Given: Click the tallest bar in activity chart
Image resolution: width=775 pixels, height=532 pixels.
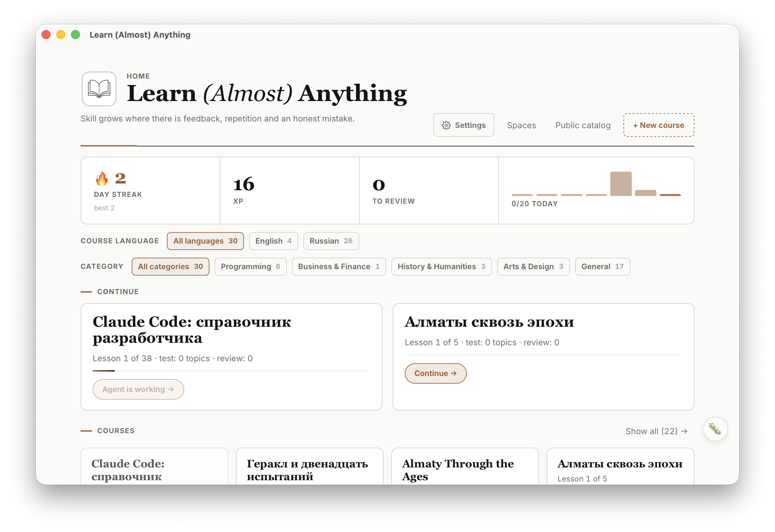Looking at the screenshot, I should (x=621, y=184).
